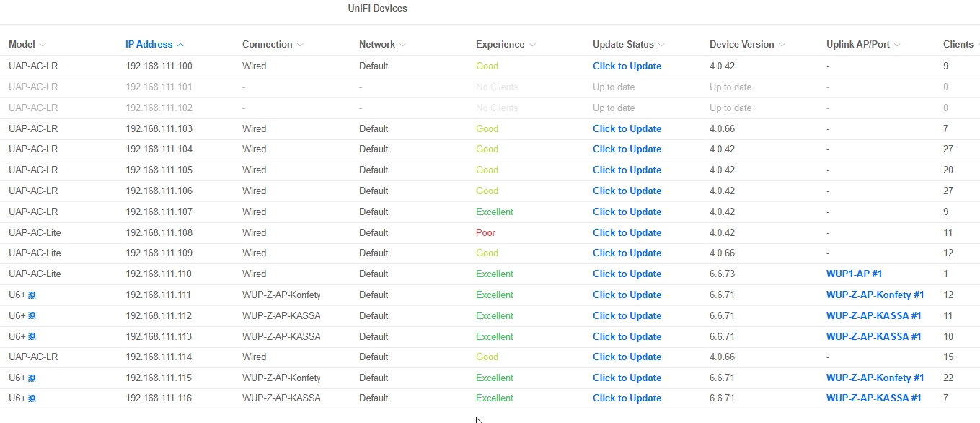Sort by the Device Version column header
This screenshot has width=980, height=423.
pyautogui.click(x=741, y=45)
